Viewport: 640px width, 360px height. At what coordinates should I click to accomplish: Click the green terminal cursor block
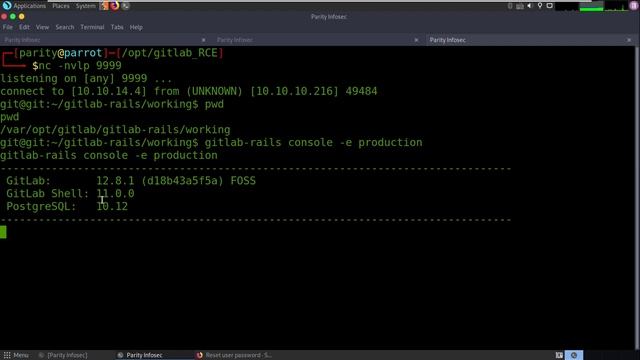(x=3, y=232)
